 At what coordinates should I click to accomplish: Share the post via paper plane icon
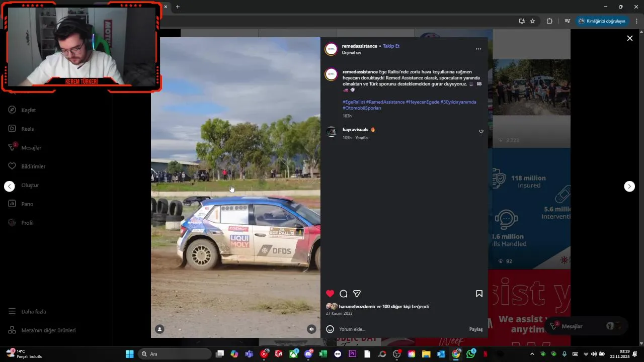click(357, 294)
